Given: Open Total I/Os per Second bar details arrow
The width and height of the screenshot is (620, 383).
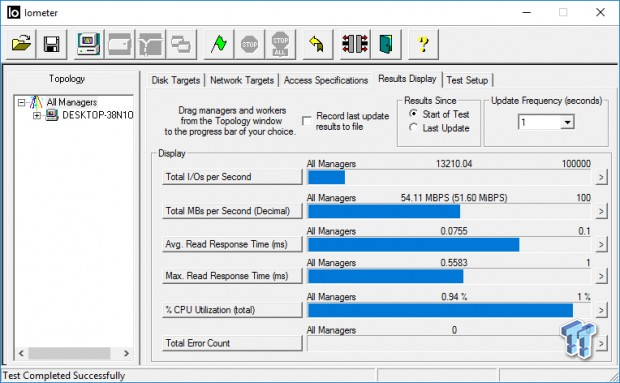Looking at the screenshot, I should coord(601,177).
